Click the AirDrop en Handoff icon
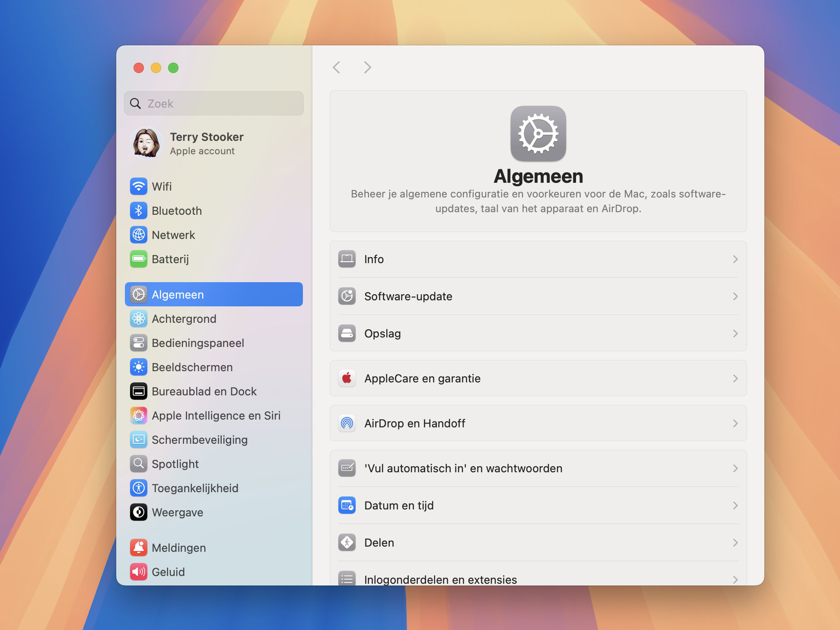This screenshot has width=840, height=630. tap(347, 423)
